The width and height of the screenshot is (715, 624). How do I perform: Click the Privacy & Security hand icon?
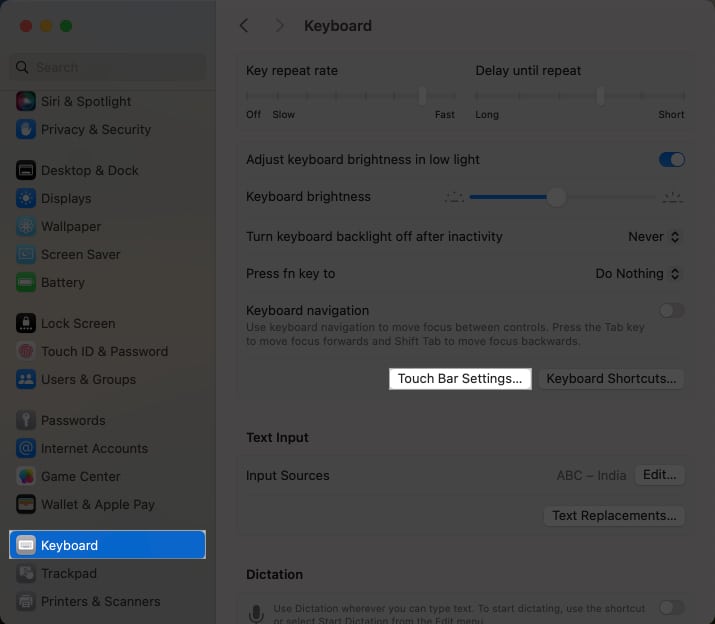coord(26,130)
